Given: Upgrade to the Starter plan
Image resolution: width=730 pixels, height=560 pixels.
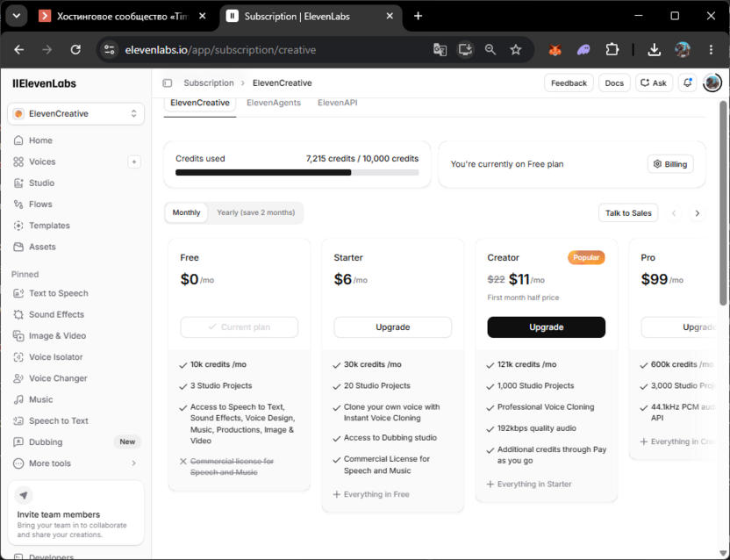Looking at the screenshot, I should [x=392, y=327].
